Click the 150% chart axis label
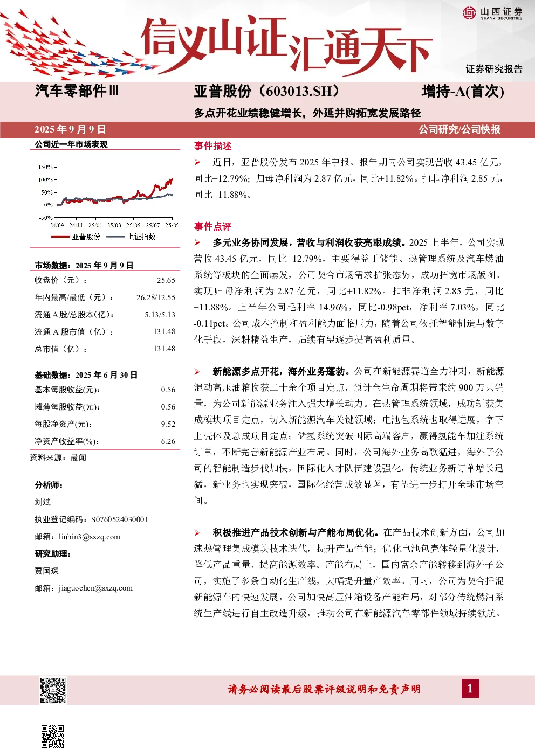The image size is (535, 756). (45, 167)
